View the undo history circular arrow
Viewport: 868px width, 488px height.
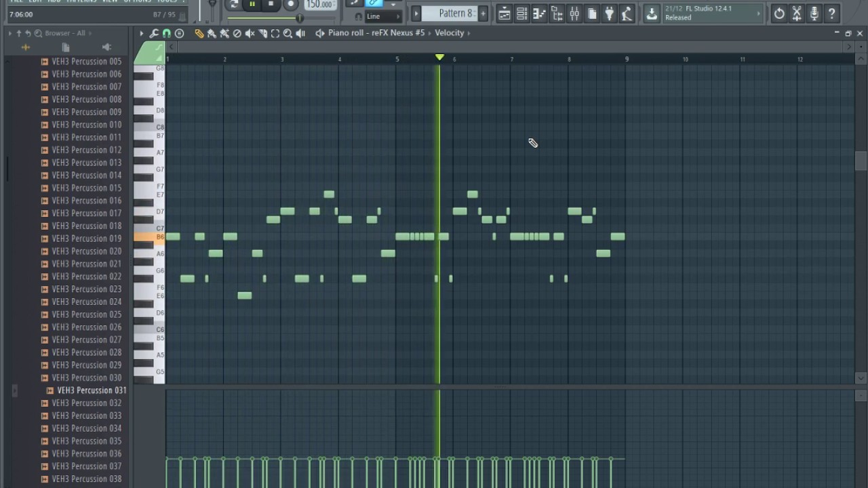point(779,14)
